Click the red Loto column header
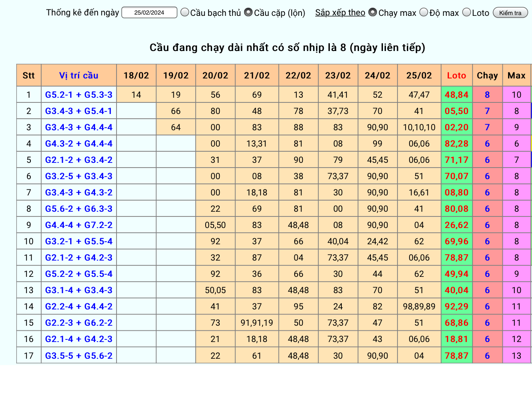The height and width of the screenshot is (393, 532). point(456,75)
